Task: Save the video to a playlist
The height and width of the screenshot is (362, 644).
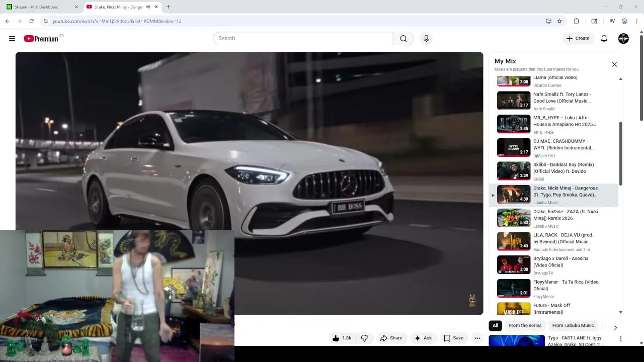Action: pos(453,338)
